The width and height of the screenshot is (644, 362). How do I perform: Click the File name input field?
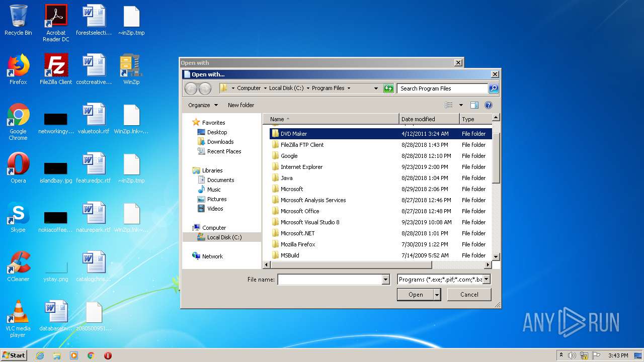click(330, 280)
